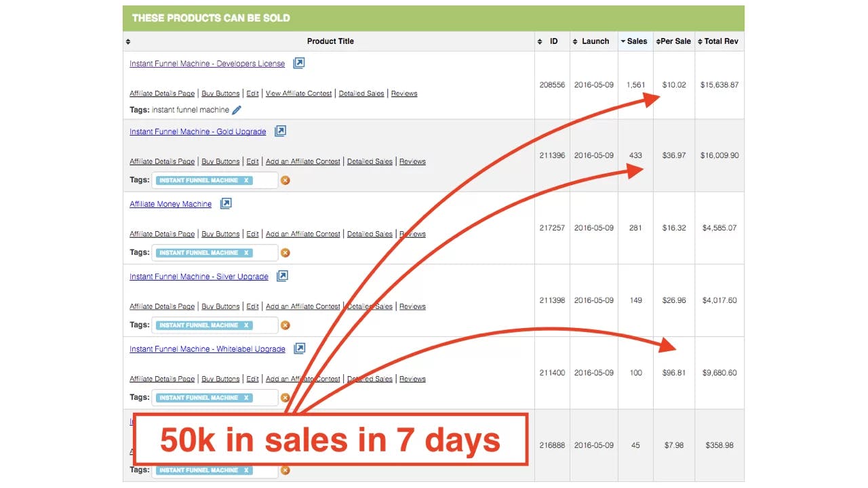Remove INSTANT FUNNEL MACHINE tag from Gold Upgrade

246,180
